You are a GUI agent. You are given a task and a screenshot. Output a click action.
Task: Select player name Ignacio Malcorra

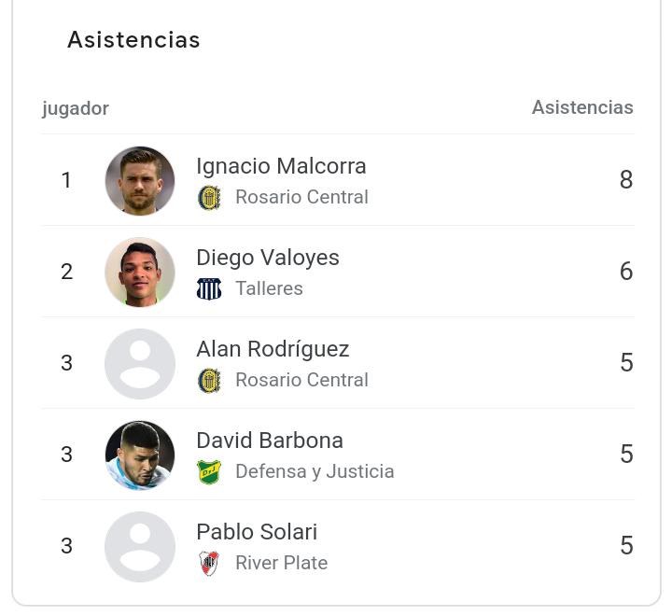click(281, 166)
